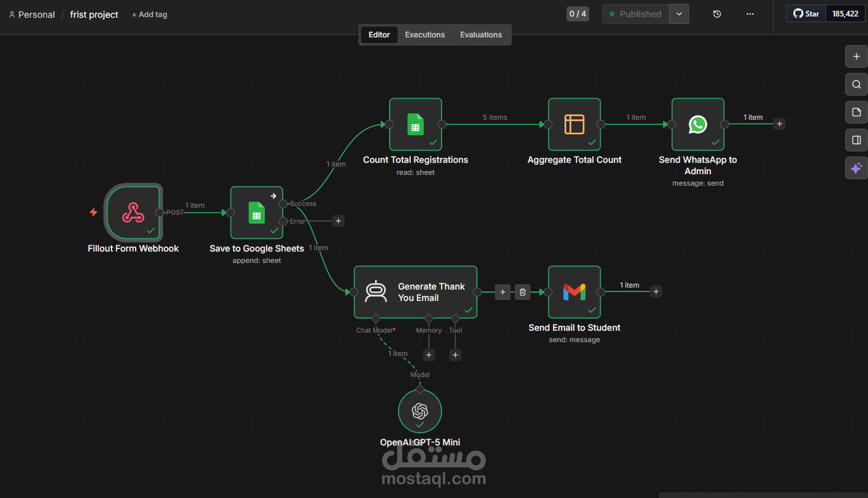Click the 5 items connection label
Image resolution: width=868 pixels, height=498 pixels.
tap(495, 117)
